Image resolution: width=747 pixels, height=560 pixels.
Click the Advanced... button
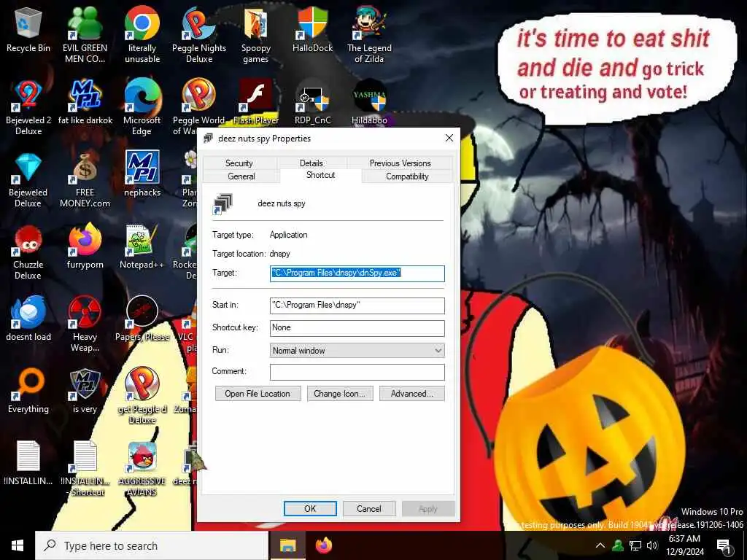(412, 393)
